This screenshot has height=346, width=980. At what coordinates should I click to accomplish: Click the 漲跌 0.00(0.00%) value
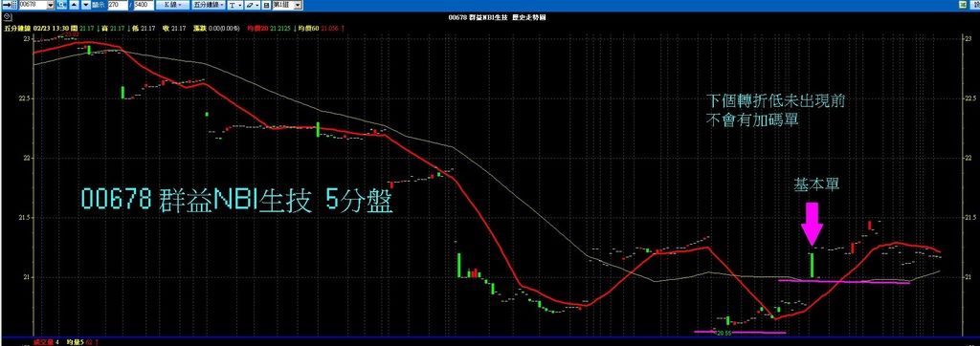[x=217, y=28]
